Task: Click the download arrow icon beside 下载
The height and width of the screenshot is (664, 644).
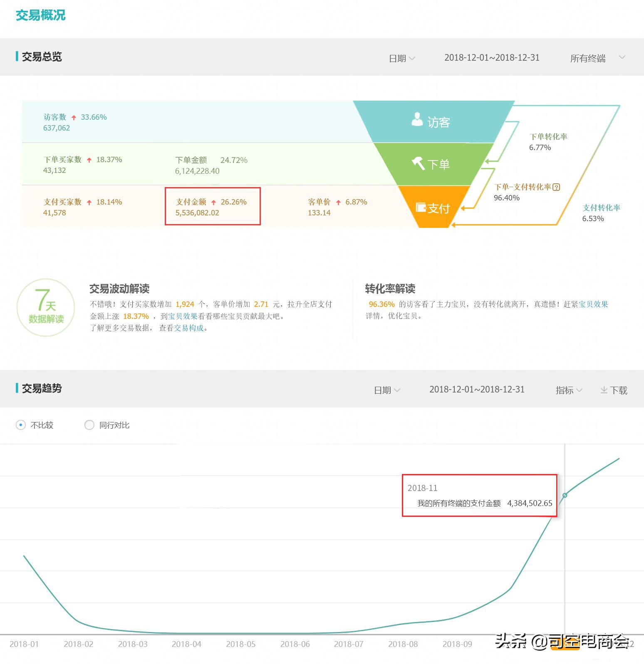Action: 604,390
